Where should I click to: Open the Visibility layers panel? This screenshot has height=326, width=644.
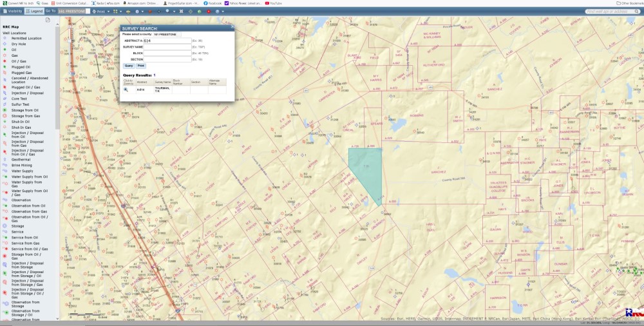12,11
